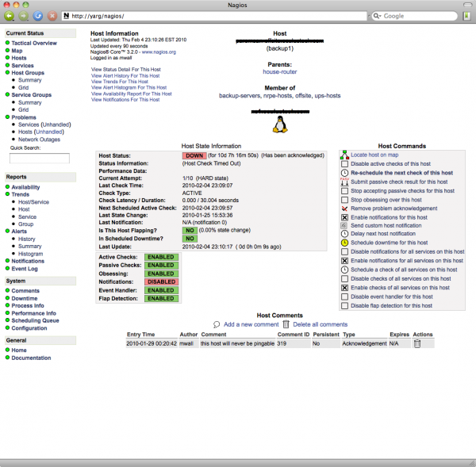This screenshot has height=467, width=476.
Task: Open Tactical Overview in the sidebar
Action: pos(34,43)
